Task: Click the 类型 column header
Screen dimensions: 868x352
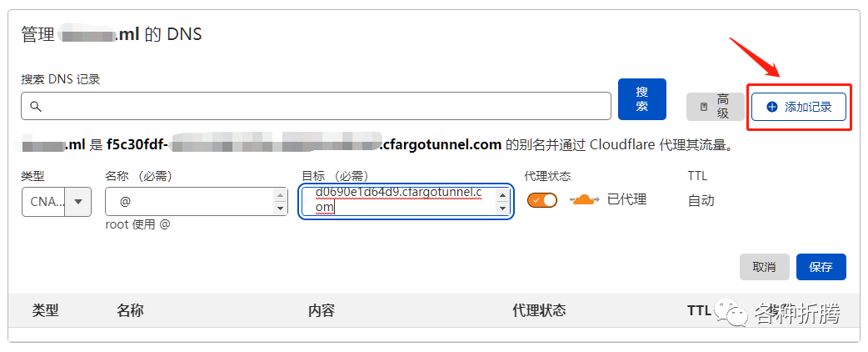Action: [45, 310]
